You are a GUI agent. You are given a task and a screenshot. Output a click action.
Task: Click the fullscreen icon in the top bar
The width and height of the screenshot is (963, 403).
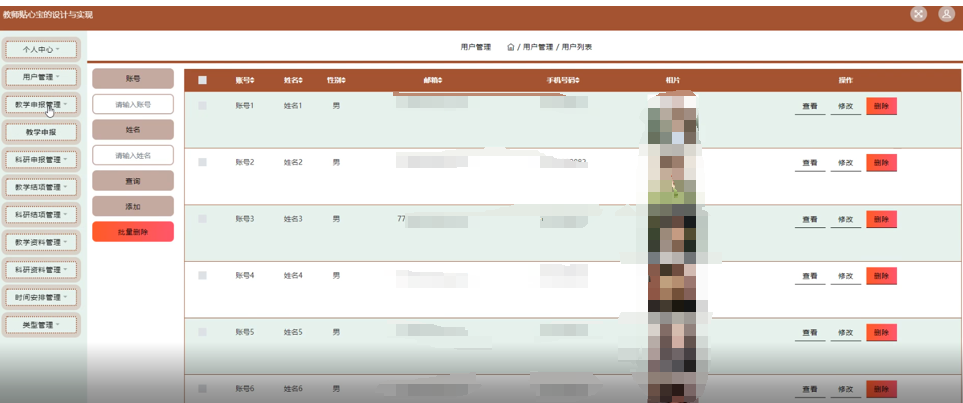[918, 15]
